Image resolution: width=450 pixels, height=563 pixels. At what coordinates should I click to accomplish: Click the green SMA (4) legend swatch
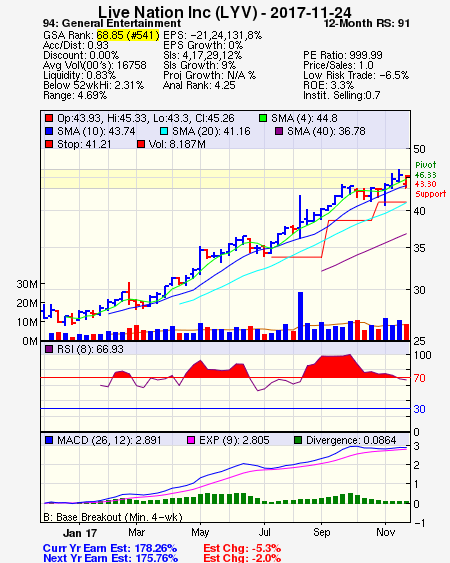coord(263,118)
